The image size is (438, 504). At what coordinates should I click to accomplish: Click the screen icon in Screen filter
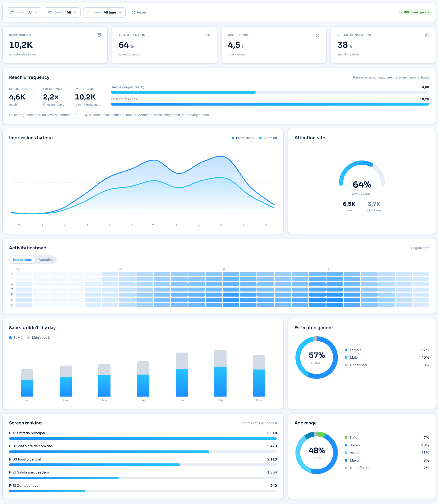[12, 12]
